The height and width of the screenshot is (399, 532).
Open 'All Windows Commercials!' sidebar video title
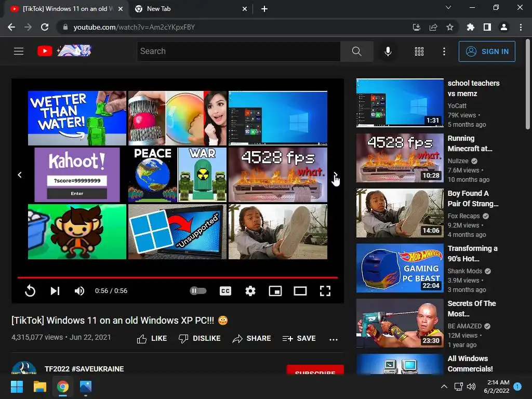[x=470, y=364]
